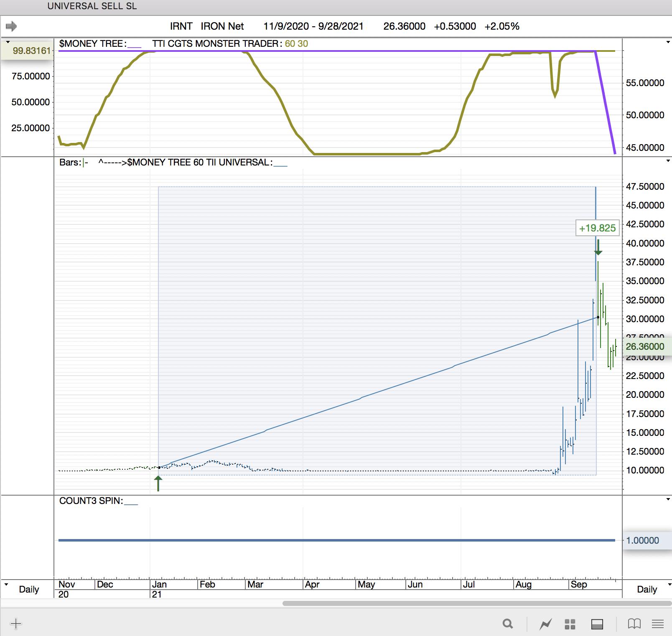This screenshot has width=672, height=636.
Task: Click the IRNT ticker symbol
Action: [x=181, y=26]
